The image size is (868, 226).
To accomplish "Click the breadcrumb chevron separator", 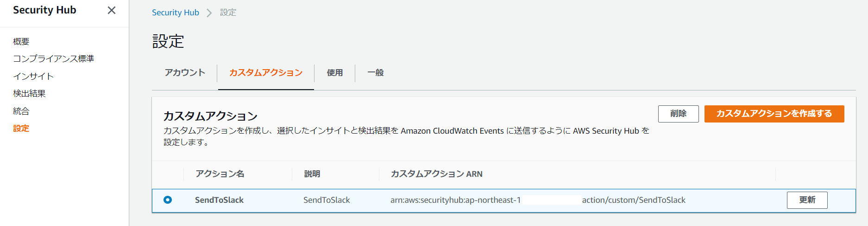I will pyautogui.click(x=209, y=13).
